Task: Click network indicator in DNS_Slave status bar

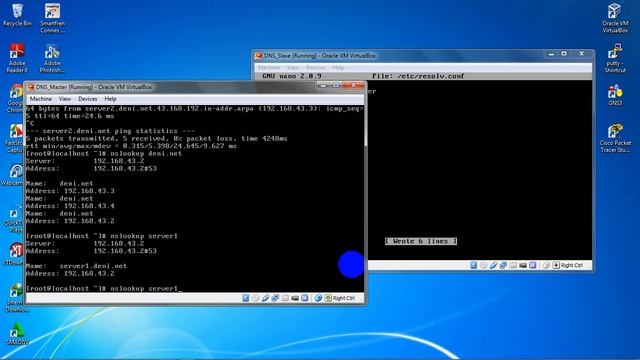Action: (503, 265)
